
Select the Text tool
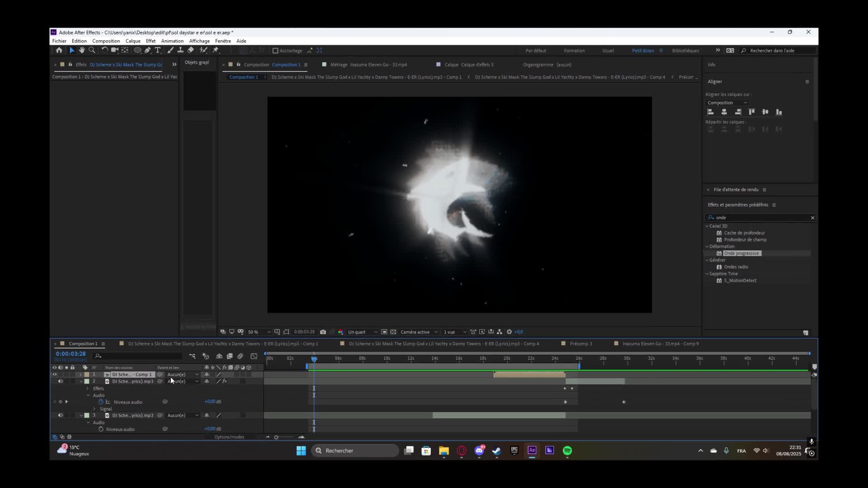coord(158,50)
